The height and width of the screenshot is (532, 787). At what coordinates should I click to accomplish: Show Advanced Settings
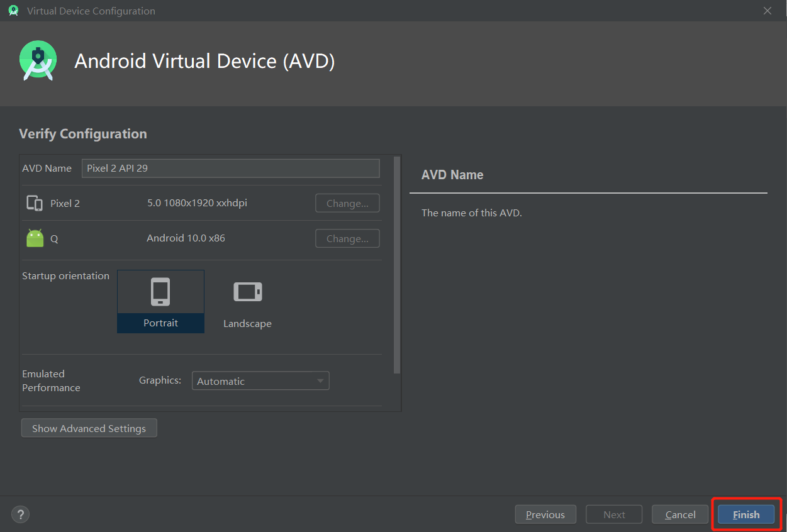pos(89,428)
